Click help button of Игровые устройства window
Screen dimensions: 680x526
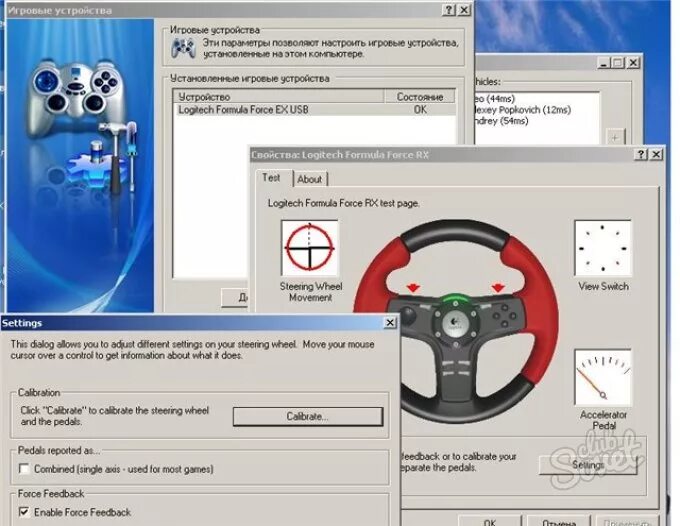pos(449,10)
